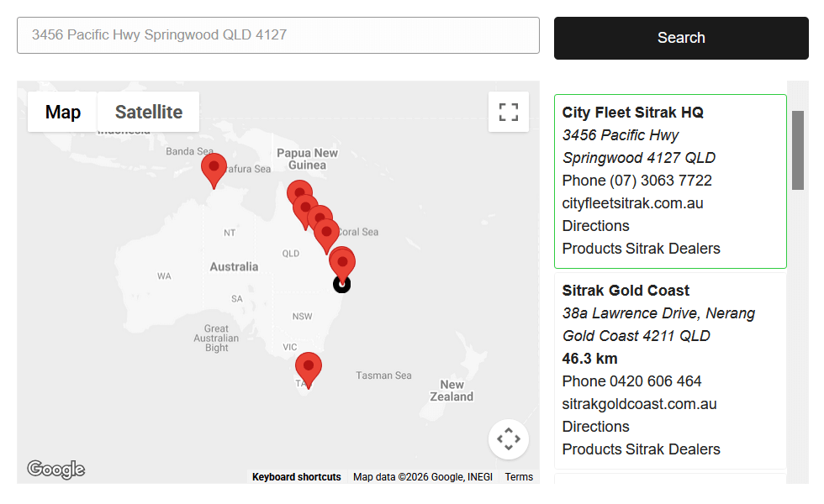Toggle fullscreen map view

click(x=508, y=112)
